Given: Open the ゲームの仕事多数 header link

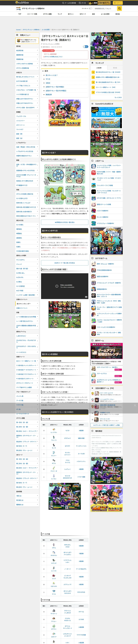Looking at the screenshot, I should tap(69, 3).
